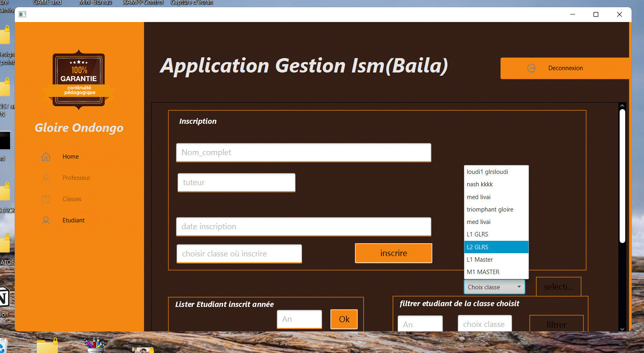Go to the Professeur section
The image size is (644, 353).
coord(76,178)
